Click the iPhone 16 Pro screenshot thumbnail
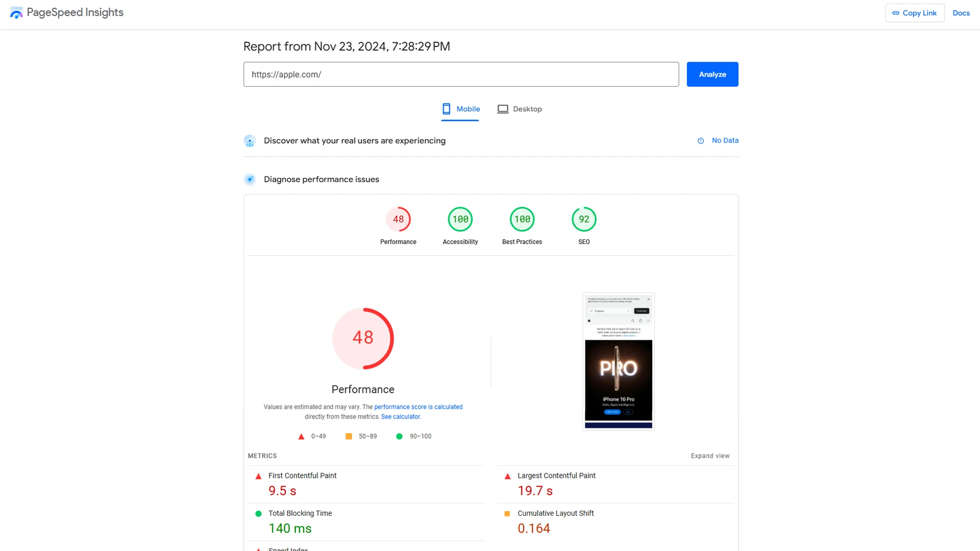The height and width of the screenshot is (551, 980). (x=618, y=360)
